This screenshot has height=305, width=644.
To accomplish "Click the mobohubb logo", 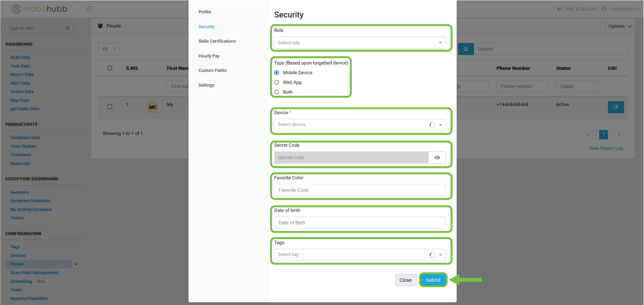I will (39, 9).
